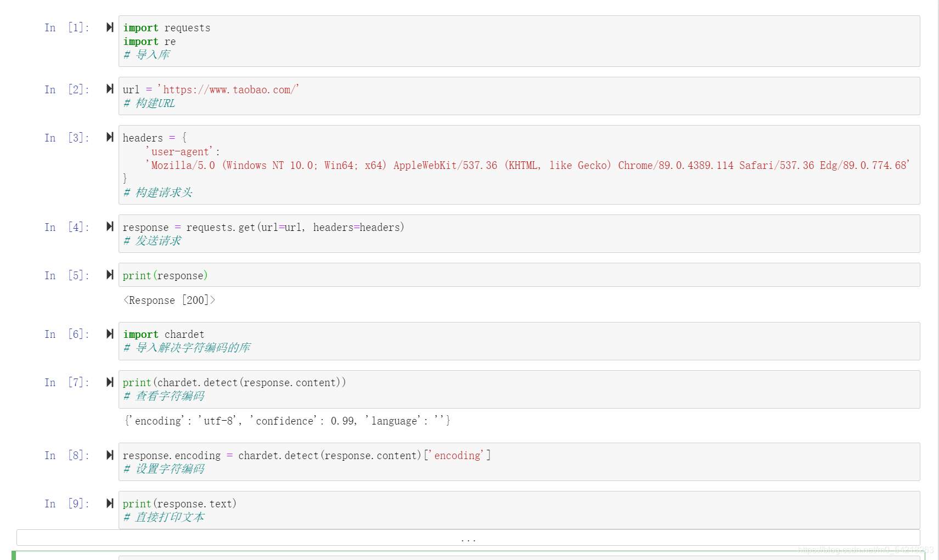
Task: Click the 'https://www.taobao.com/' string
Action: coord(228,89)
